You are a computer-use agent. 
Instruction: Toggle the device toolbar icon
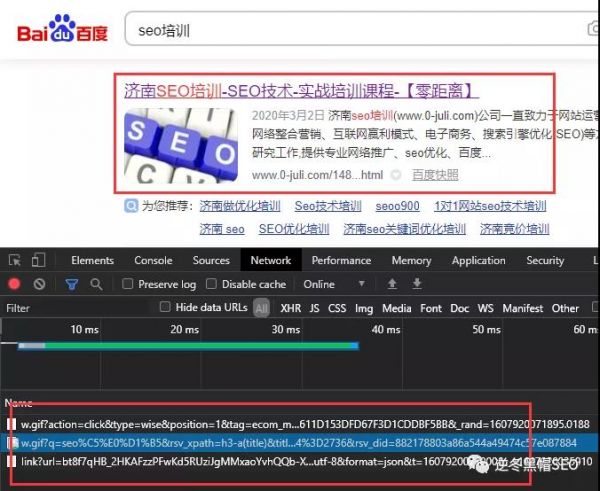[38, 260]
